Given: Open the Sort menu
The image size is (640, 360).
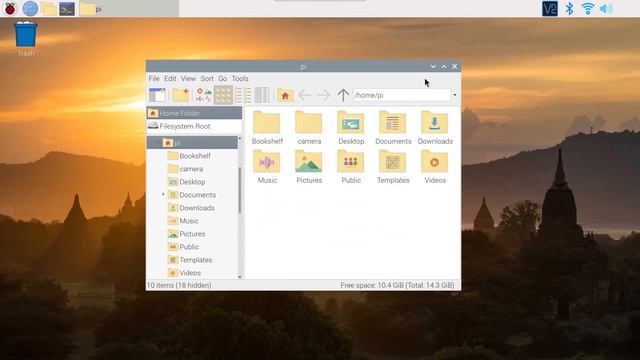Looking at the screenshot, I should pyautogui.click(x=207, y=78).
